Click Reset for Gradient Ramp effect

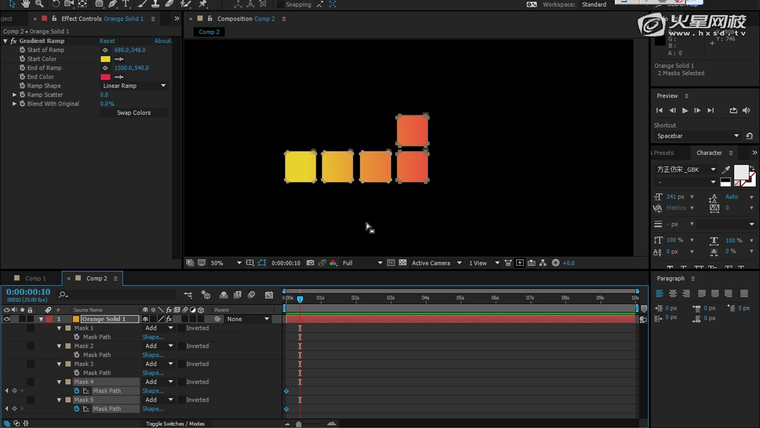click(107, 41)
